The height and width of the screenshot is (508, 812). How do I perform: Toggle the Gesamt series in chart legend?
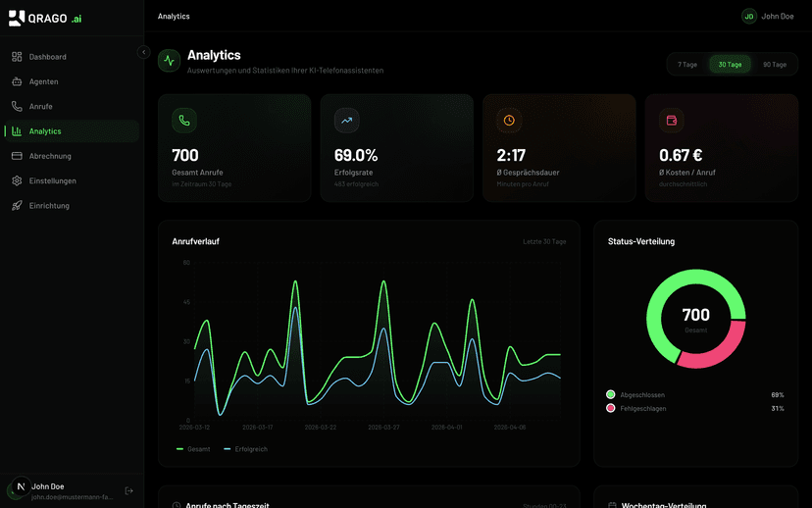point(193,449)
